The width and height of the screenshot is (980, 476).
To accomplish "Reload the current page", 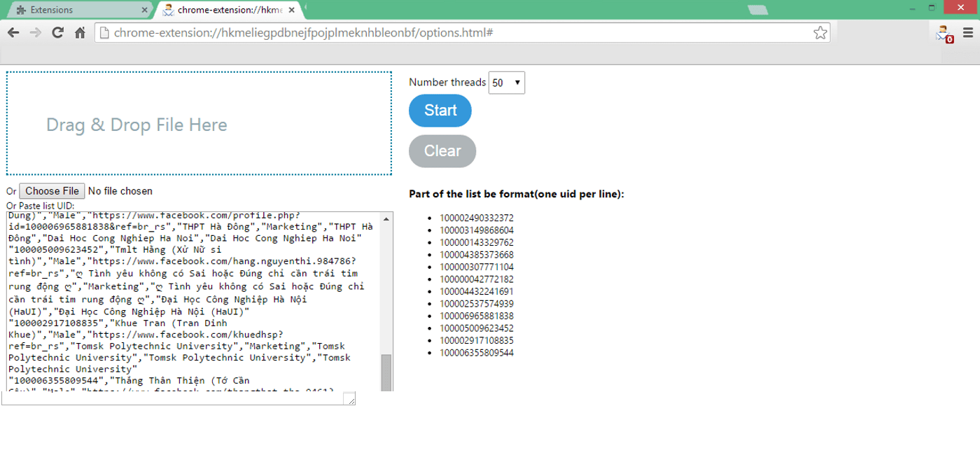I will pyautogui.click(x=58, y=31).
